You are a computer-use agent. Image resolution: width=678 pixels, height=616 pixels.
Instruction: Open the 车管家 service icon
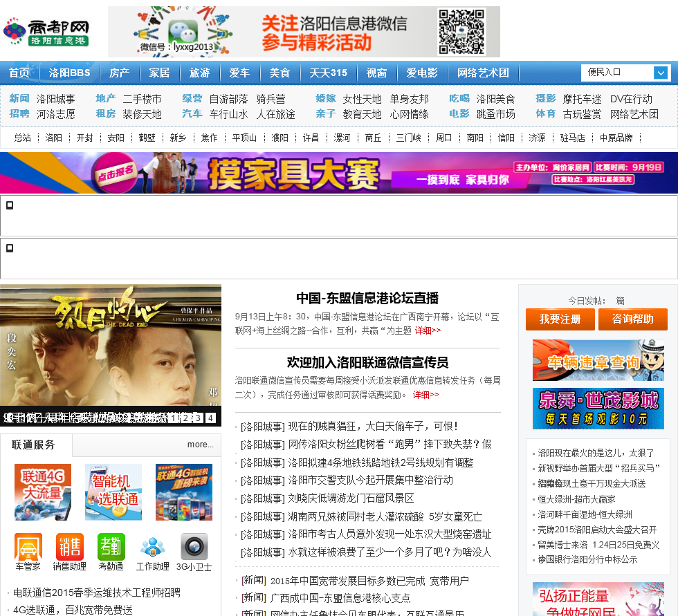click(x=28, y=546)
